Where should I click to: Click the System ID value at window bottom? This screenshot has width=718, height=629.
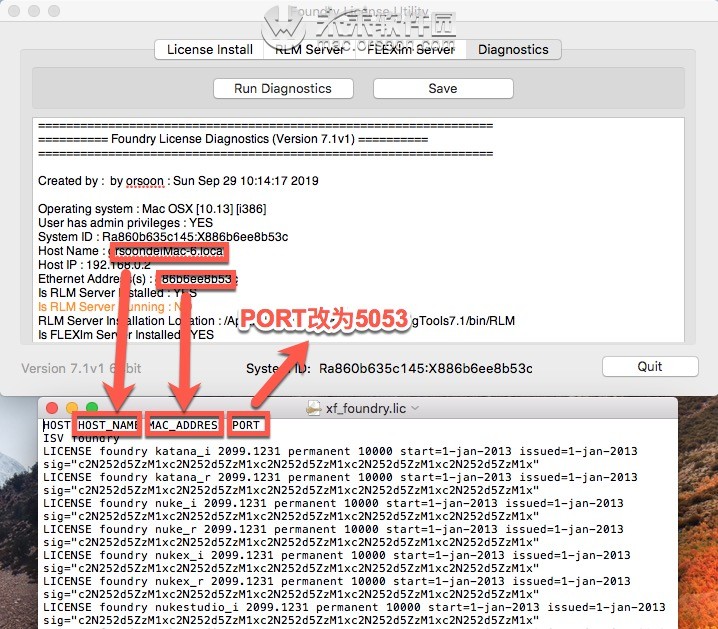pyautogui.click(x=425, y=369)
